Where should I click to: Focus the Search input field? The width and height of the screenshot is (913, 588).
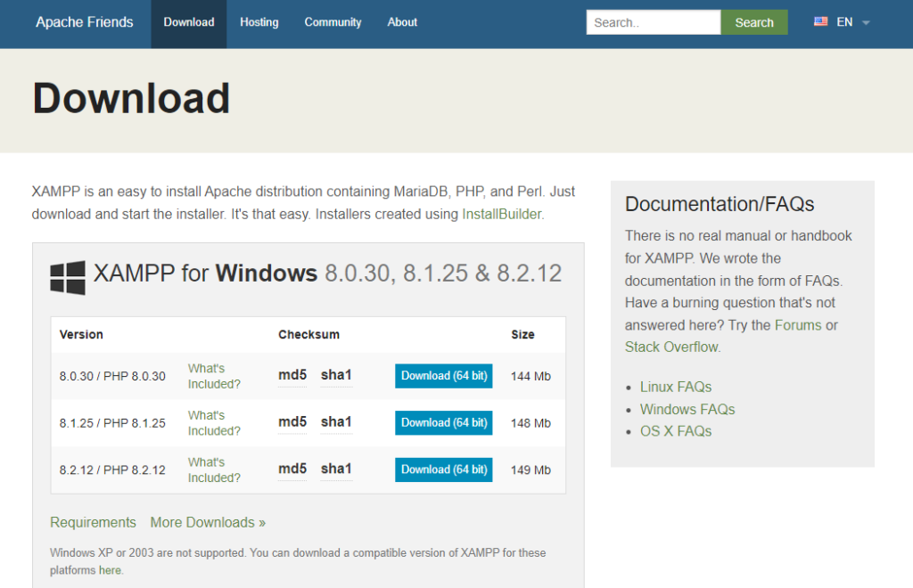(654, 22)
